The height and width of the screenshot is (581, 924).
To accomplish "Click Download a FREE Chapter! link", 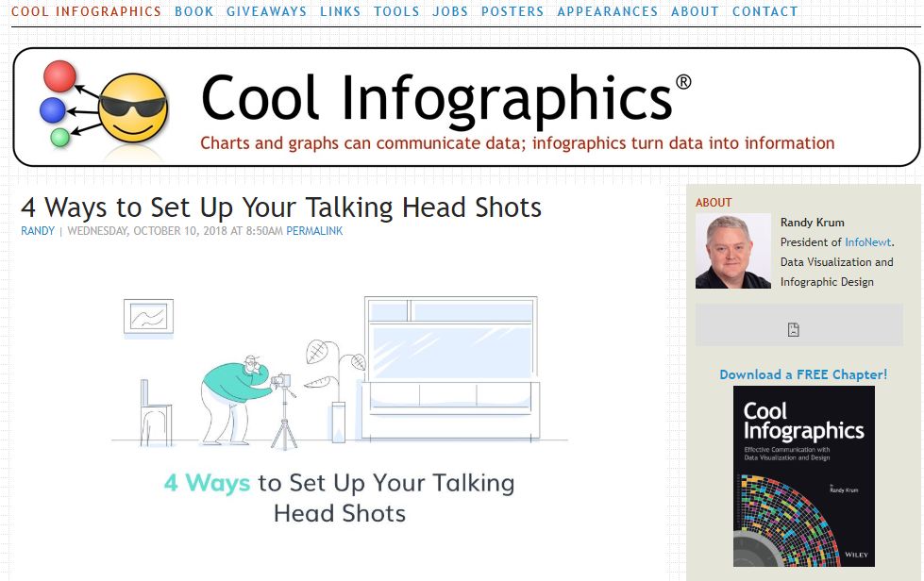I will pyautogui.click(x=803, y=374).
